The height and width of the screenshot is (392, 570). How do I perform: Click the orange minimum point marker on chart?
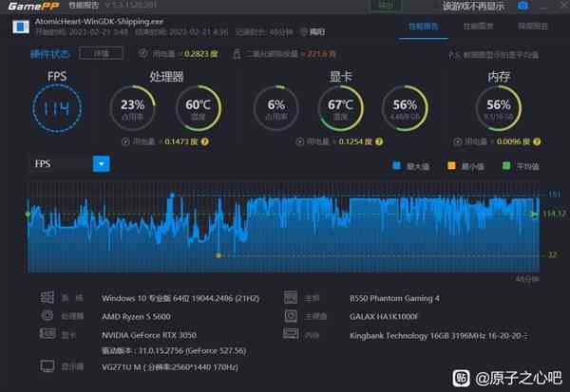coord(218,255)
